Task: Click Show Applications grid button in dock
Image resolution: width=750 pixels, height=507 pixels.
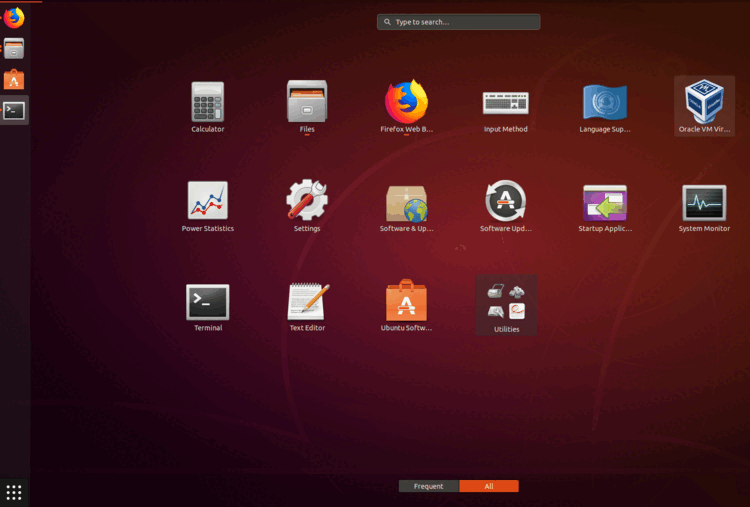Action: click(x=14, y=491)
